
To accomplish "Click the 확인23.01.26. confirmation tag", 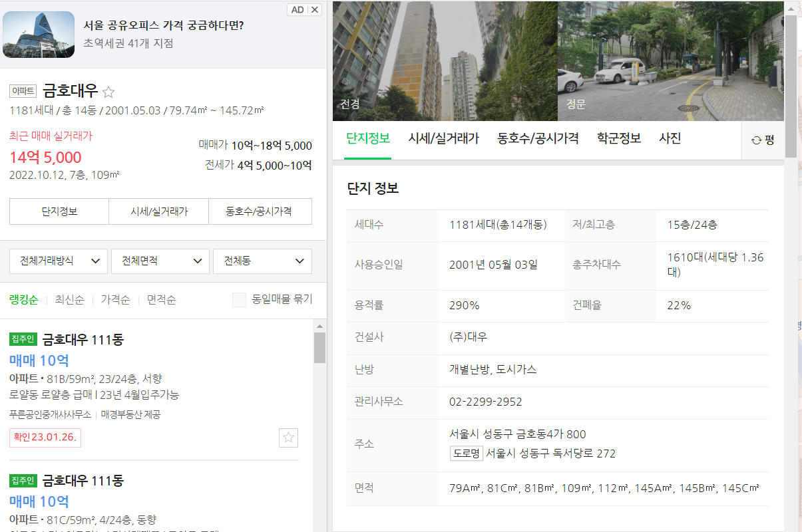I will (x=45, y=438).
